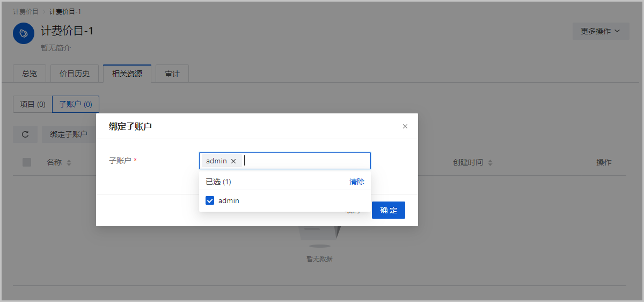
Task: Go to 计费价目 breadcrumb link
Action: pos(26,12)
